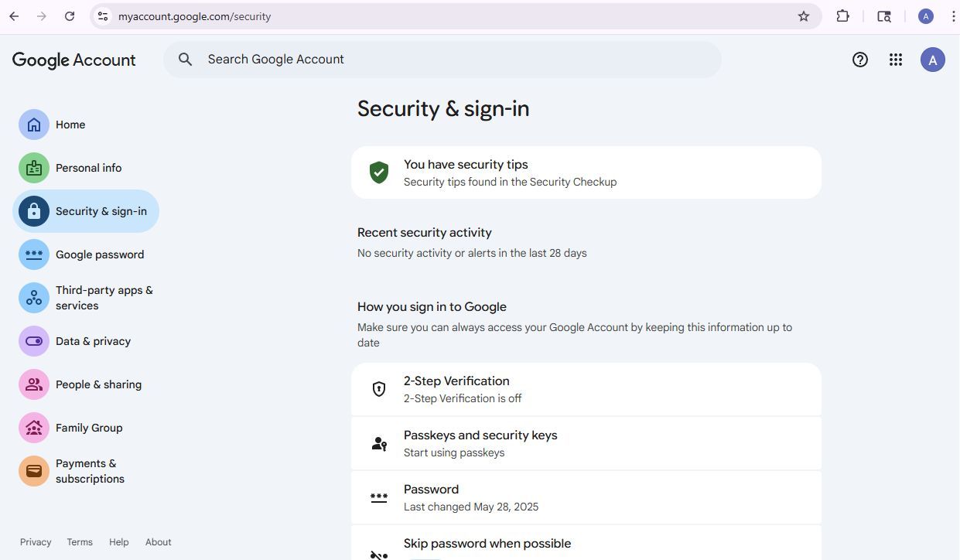Click the green shield security tips icon

[x=379, y=172]
